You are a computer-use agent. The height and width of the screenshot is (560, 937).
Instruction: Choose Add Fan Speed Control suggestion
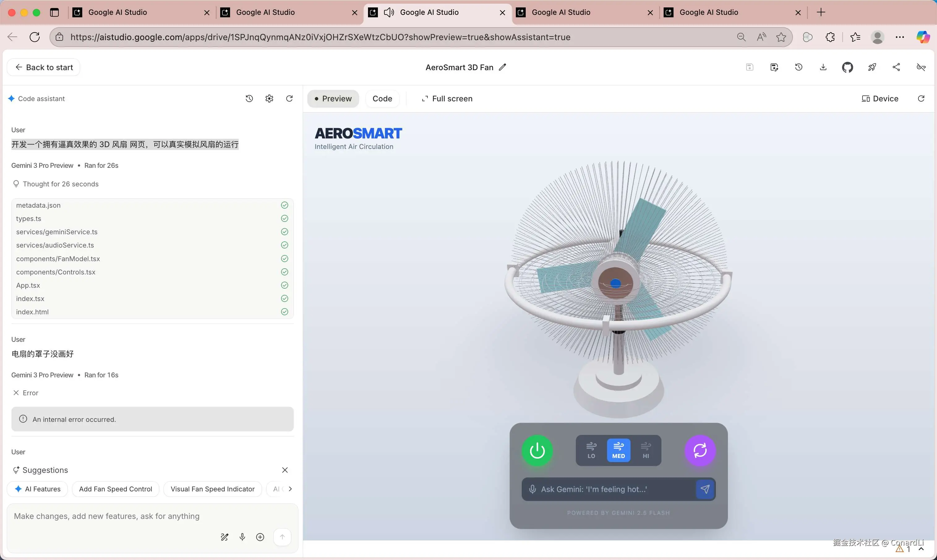(x=116, y=489)
